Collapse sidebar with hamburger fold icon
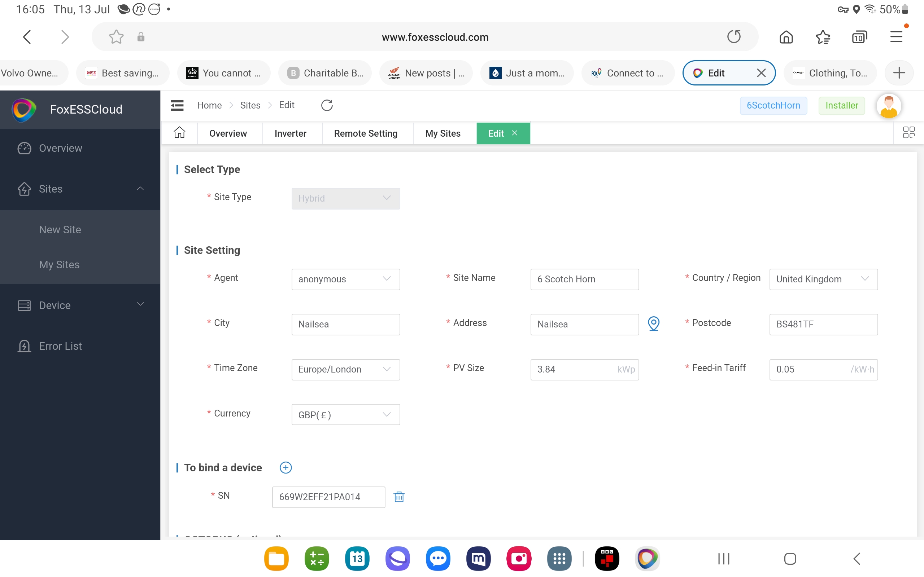Screen dimensions: 924x577 click(x=177, y=105)
